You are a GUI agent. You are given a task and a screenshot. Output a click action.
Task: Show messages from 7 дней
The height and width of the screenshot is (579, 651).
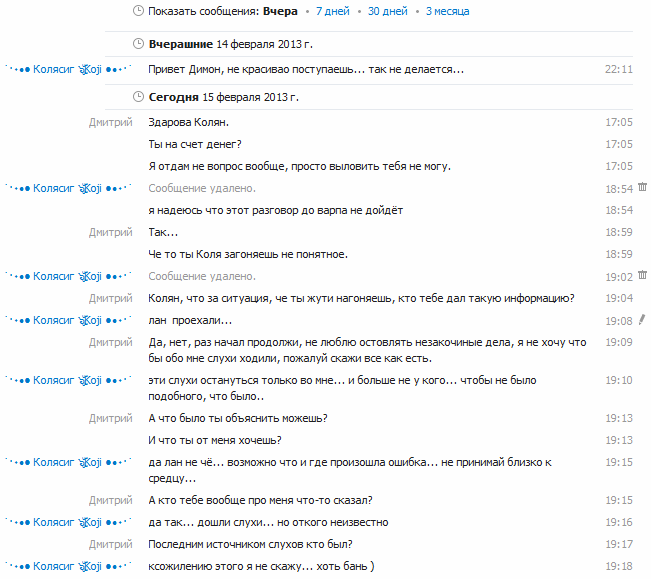[332, 11]
